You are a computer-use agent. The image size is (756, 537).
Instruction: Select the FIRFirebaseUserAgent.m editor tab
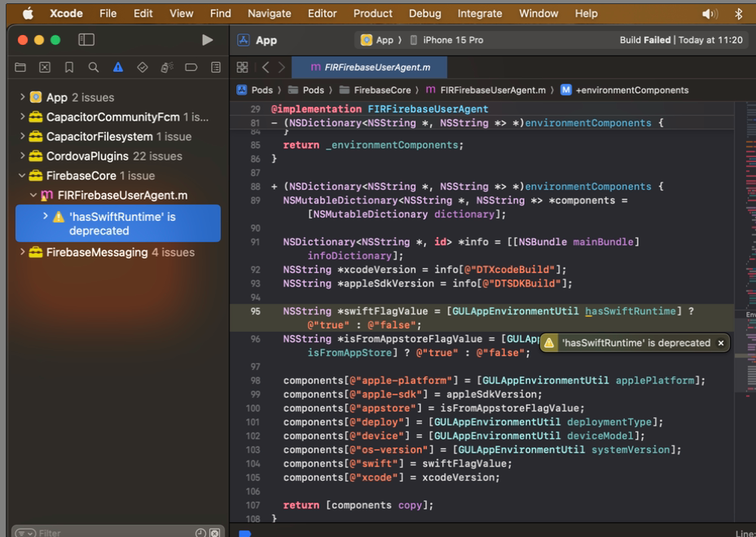point(370,67)
